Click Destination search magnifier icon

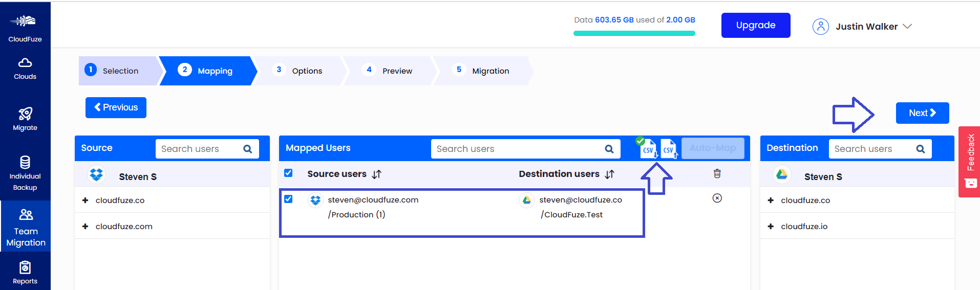tap(921, 149)
